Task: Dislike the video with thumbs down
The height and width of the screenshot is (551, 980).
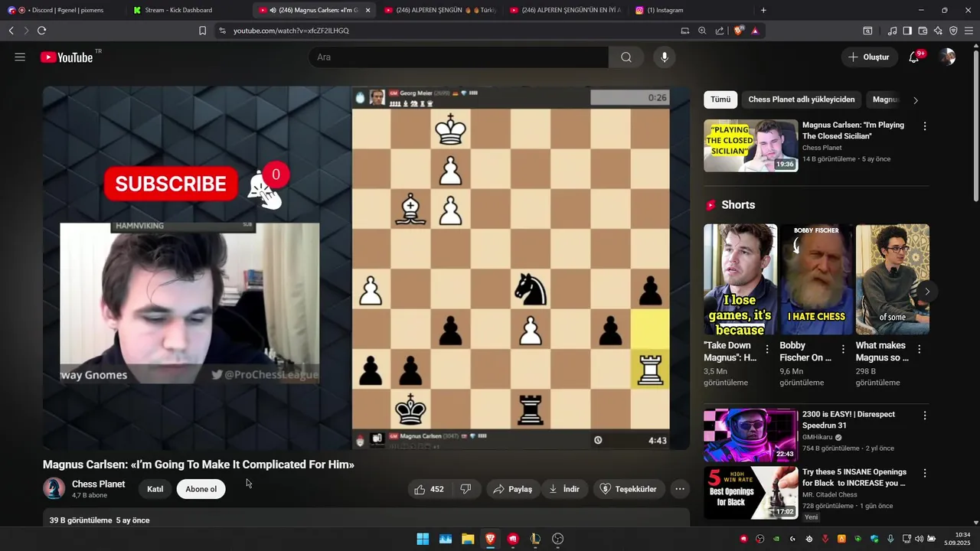Action: pyautogui.click(x=465, y=489)
